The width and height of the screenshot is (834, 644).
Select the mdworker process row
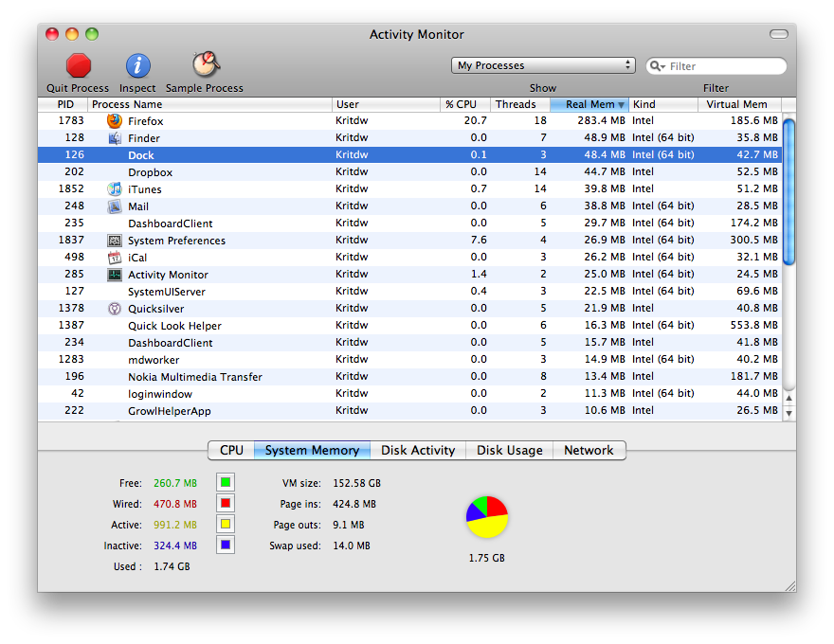point(409,360)
